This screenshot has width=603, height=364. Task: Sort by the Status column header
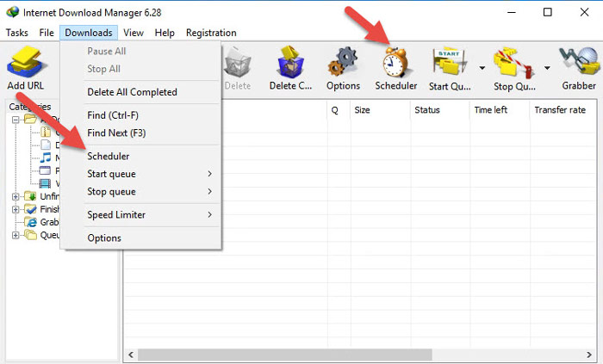[x=440, y=110]
